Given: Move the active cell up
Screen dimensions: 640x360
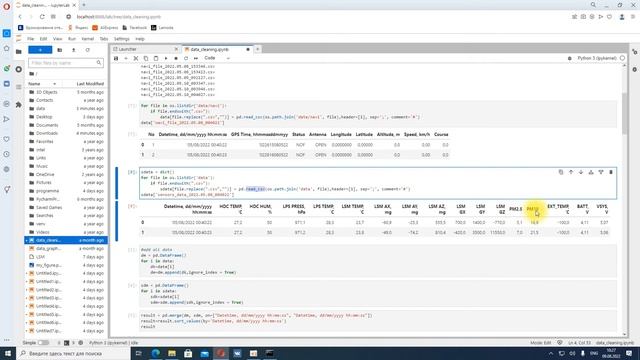Looking at the screenshot, I should tap(571, 172).
